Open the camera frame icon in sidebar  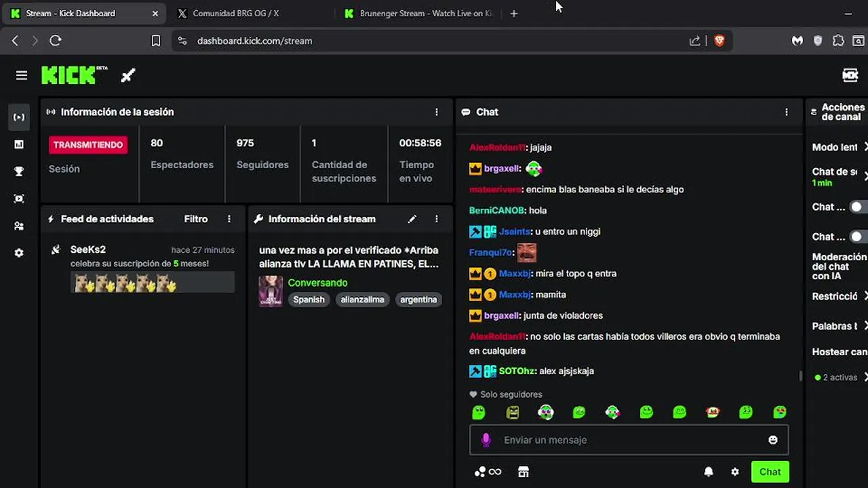click(19, 199)
